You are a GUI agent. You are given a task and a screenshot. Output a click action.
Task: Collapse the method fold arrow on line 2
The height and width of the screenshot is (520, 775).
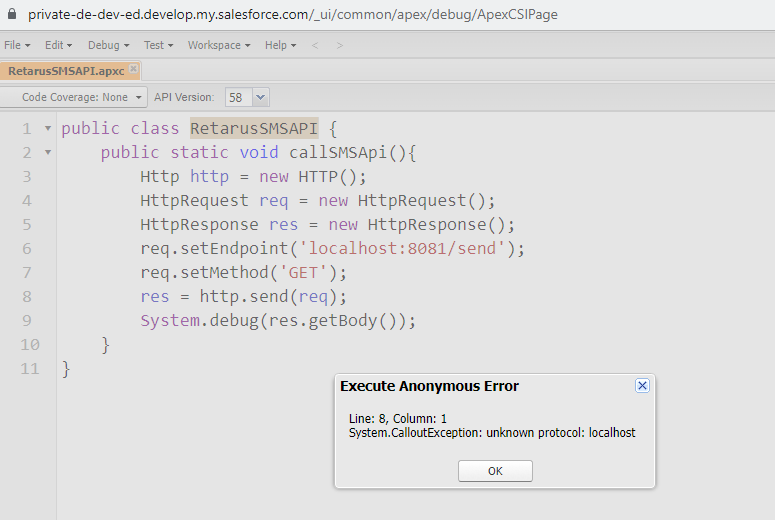pyautogui.click(x=48, y=153)
